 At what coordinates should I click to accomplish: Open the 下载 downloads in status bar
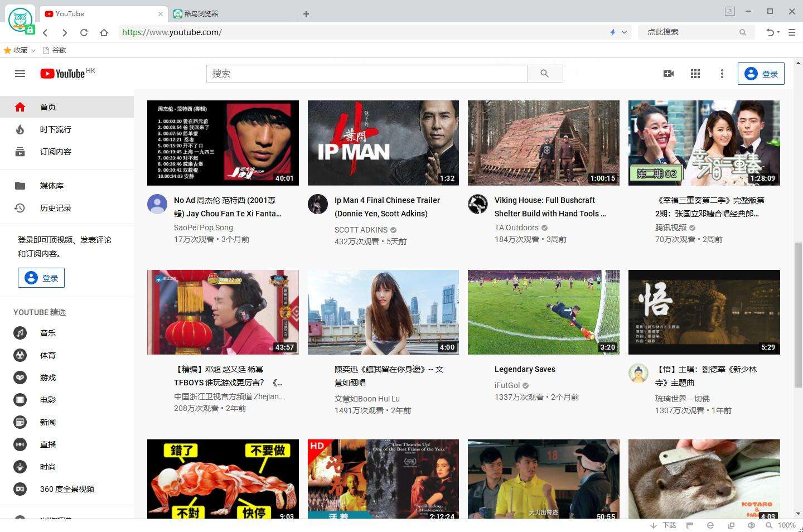[663, 525]
